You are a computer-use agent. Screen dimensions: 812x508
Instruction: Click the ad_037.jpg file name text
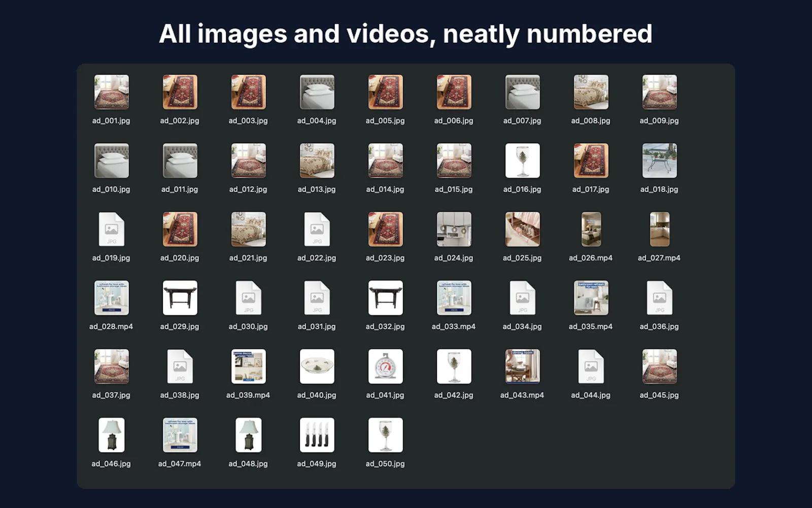[x=111, y=395]
